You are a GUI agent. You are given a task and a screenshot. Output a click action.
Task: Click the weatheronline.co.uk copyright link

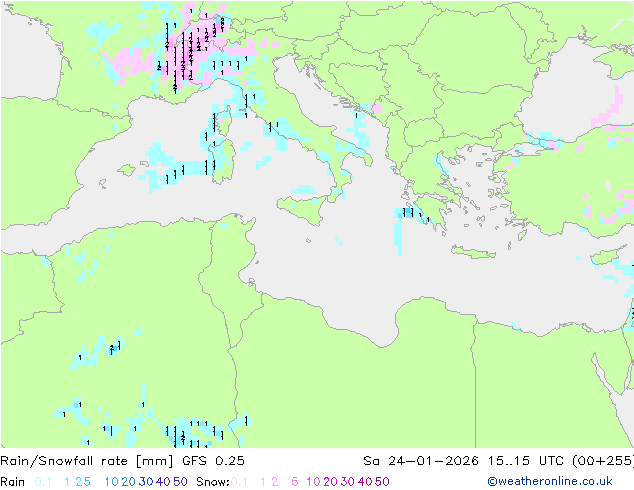(x=550, y=481)
